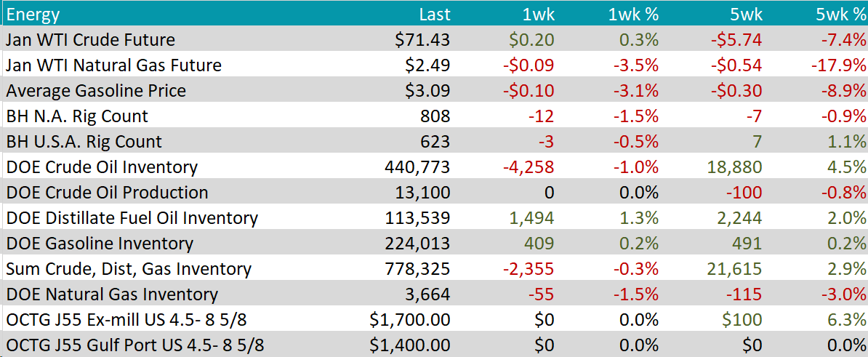Select the Jan WTI Crude Future row label
This screenshot has height=357, width=868.
[x=90, y=40]
